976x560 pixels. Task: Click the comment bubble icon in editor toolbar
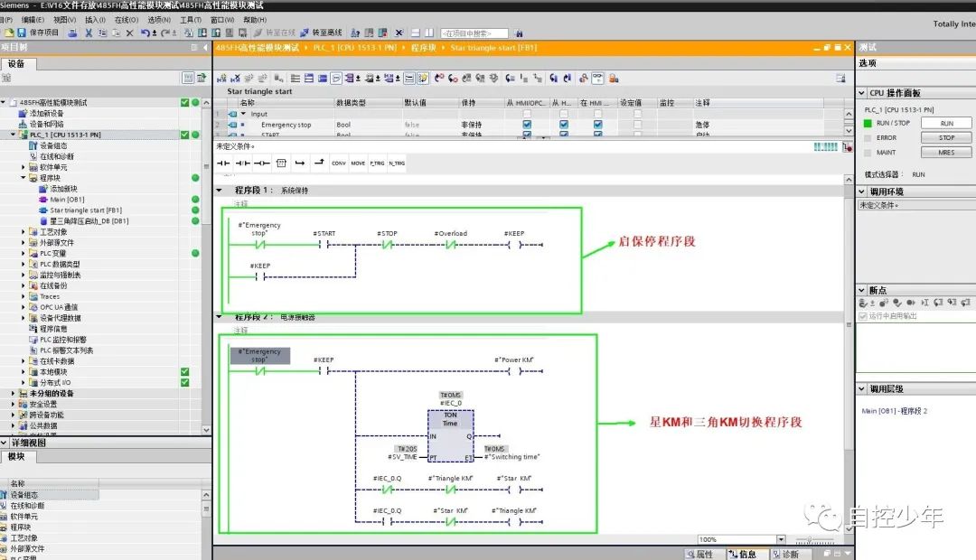pyautogui.click(x=336, y=79)
